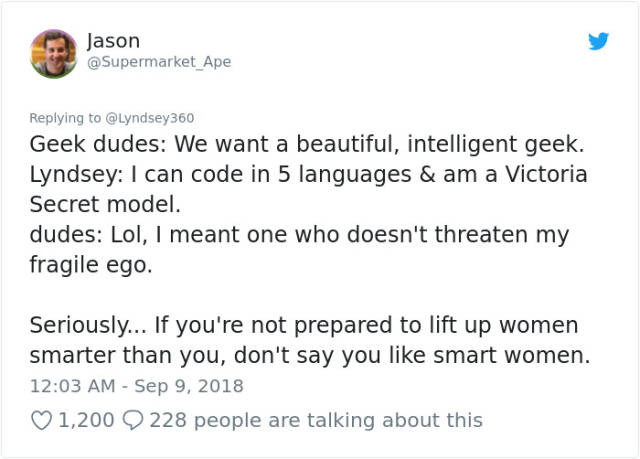The width and height of the screenshot is (640, 459).
Task: Like the tweet with the heart icon
Action: [41, 421]
